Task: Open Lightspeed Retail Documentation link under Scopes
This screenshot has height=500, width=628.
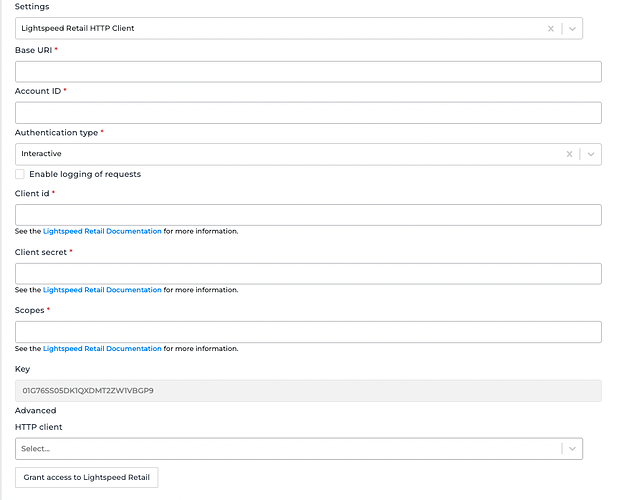Action: point(102,349)
